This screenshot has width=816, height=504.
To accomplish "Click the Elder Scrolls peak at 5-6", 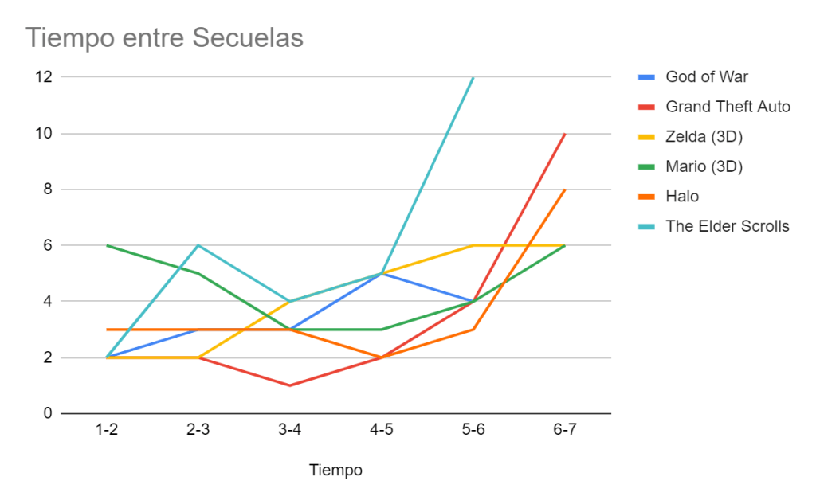I will [473, 78].
